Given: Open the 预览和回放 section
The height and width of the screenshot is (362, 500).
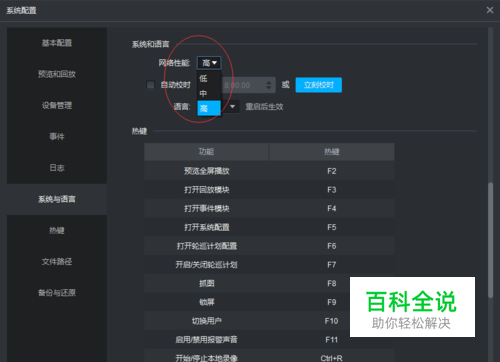Looking at the screenshot, I should [57, 74].
